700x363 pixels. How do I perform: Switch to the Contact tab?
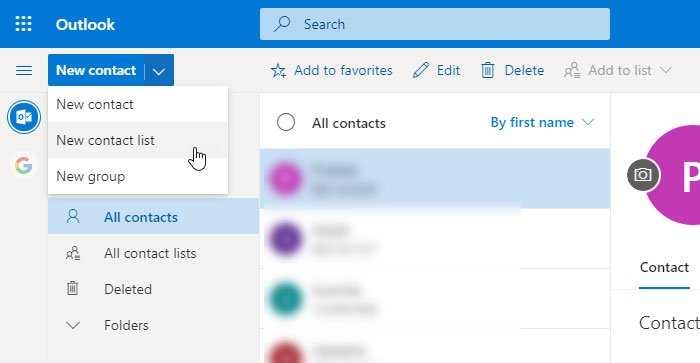(x=664, y=267)
